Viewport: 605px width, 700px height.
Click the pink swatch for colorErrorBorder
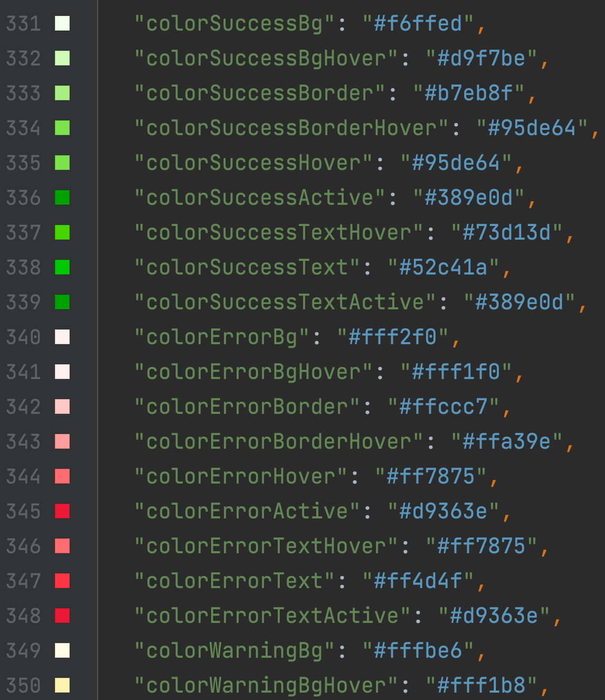[x=62, y=406]
